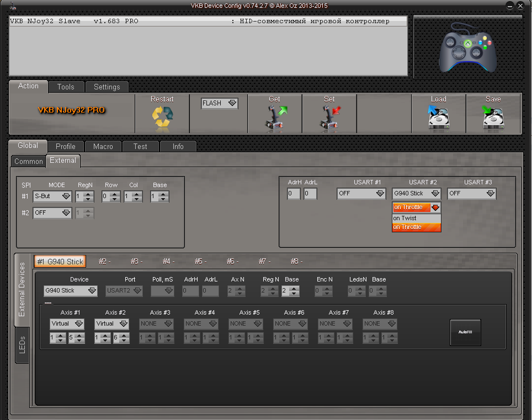Click the VKB NJoy32 Slave device entry
The height and width of the screenshot is (420, 532).
tap(208, 21)
